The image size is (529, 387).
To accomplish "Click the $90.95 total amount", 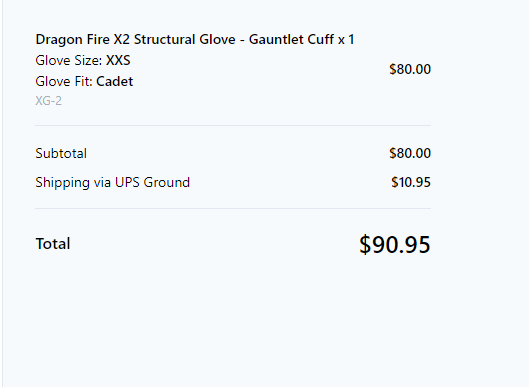I will tap(395, 245).
